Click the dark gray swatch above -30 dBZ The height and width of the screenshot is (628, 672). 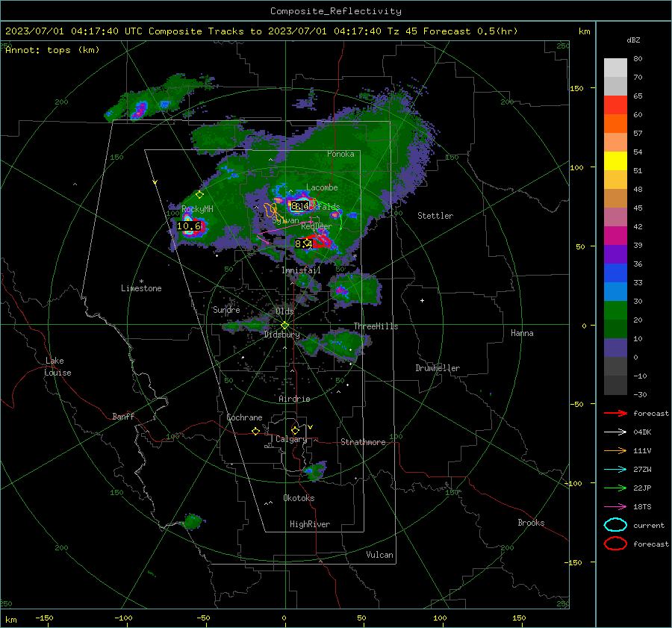(615, 385)
